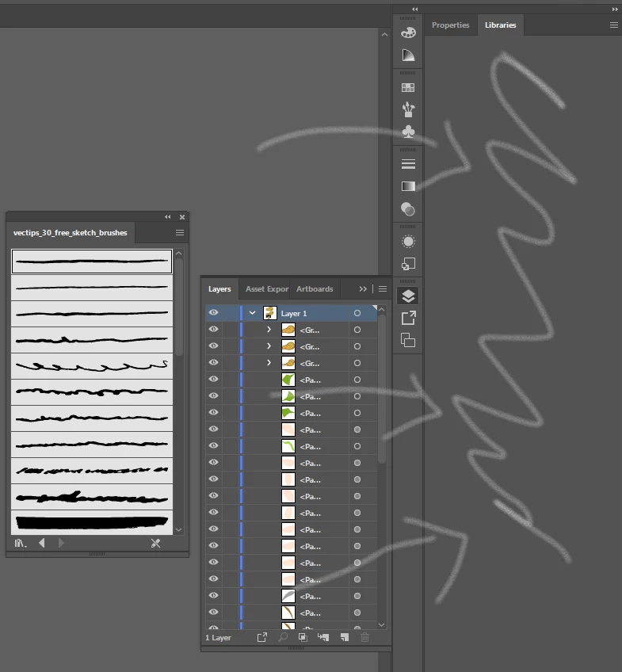This screenshot has width=622, height=672.
Task: Open the Transparency panel circles icon
Action: 408,209
